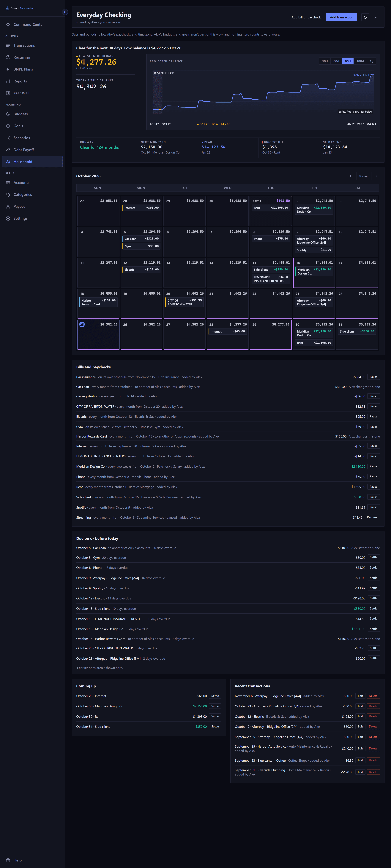Pause the Rent bill

click(x=373, y=487)
